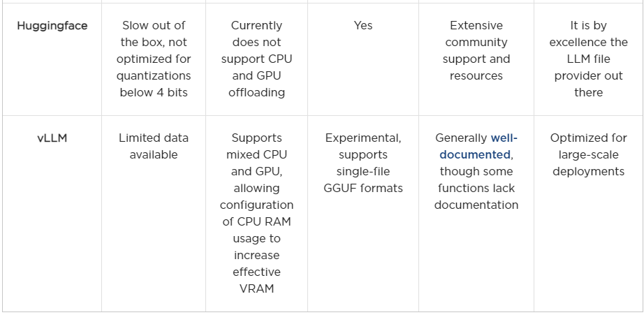
Task: Click the vLLM row header
Action: [52, 138]
